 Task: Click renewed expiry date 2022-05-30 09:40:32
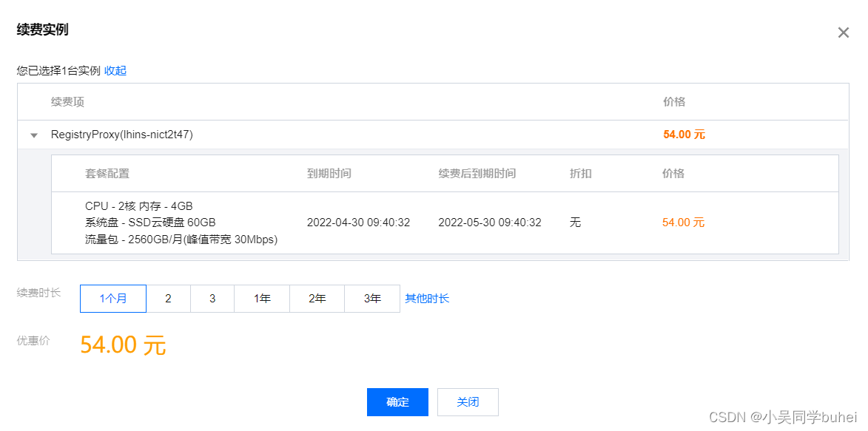click(x=490, y=223)
